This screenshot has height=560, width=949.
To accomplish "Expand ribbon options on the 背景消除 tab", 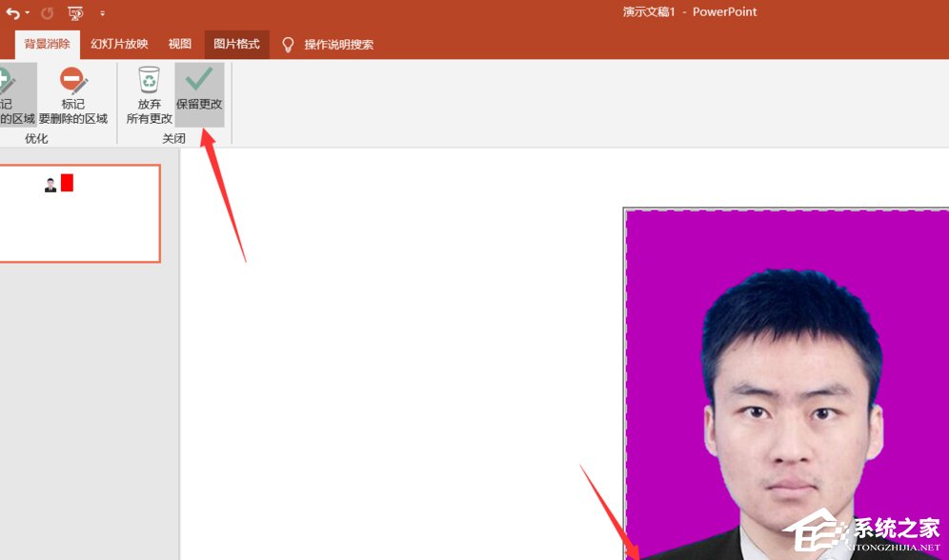I will coord(47,44).
